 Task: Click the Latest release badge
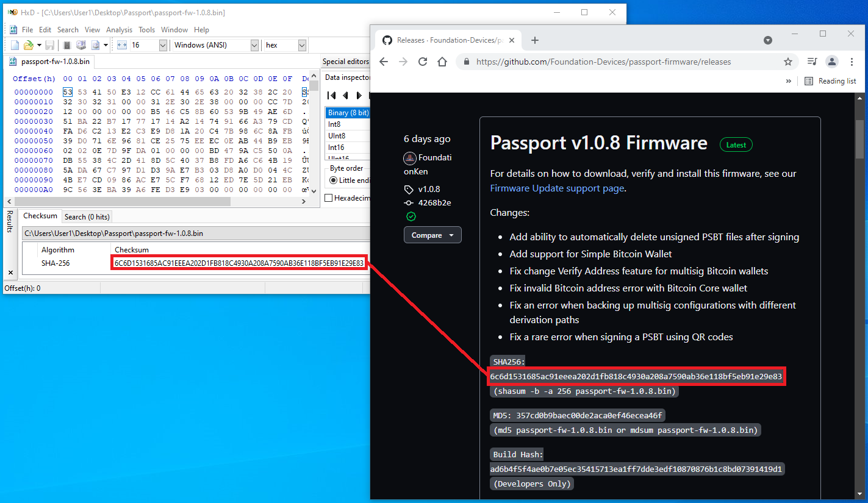tap(736, 145)
